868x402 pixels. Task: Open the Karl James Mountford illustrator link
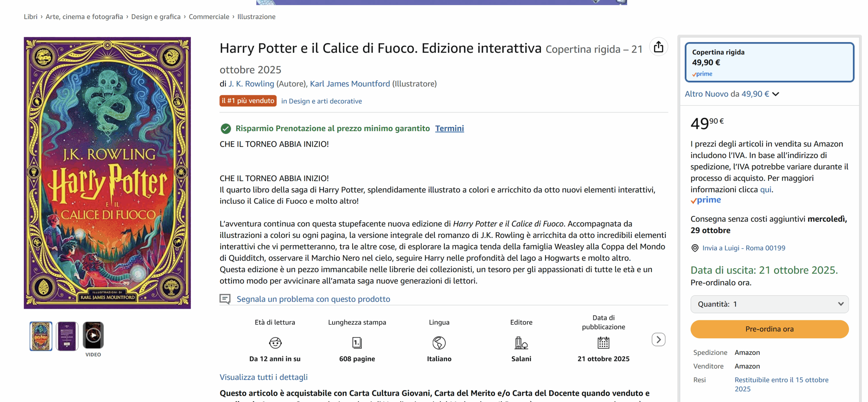tap(350, 84)
